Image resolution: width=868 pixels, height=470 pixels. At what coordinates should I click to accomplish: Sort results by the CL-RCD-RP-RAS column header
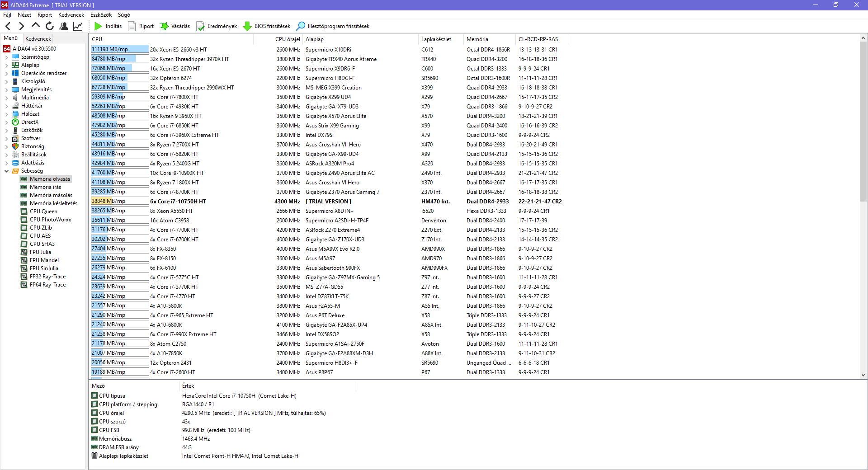pyautogui.click(x=542, y=39)
